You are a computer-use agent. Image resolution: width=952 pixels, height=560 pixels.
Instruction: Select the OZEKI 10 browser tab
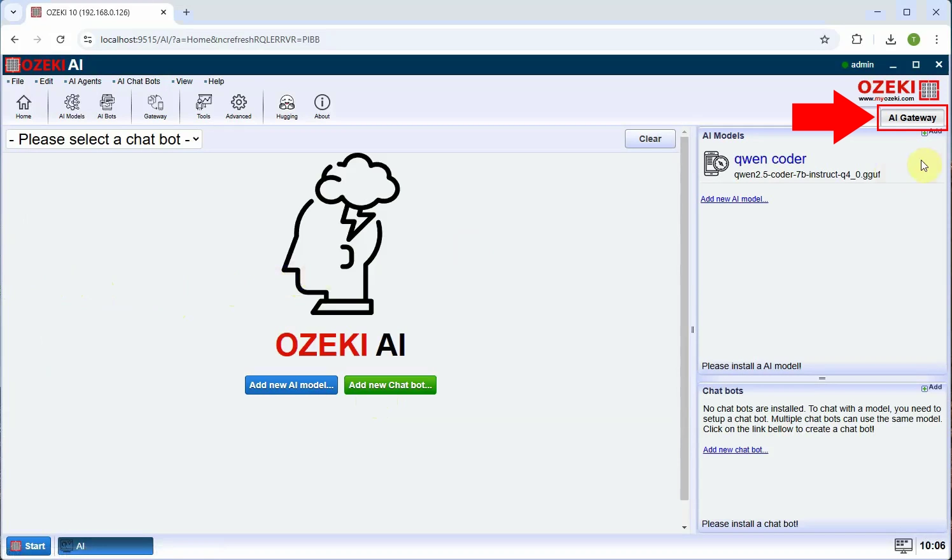[99, 12]
